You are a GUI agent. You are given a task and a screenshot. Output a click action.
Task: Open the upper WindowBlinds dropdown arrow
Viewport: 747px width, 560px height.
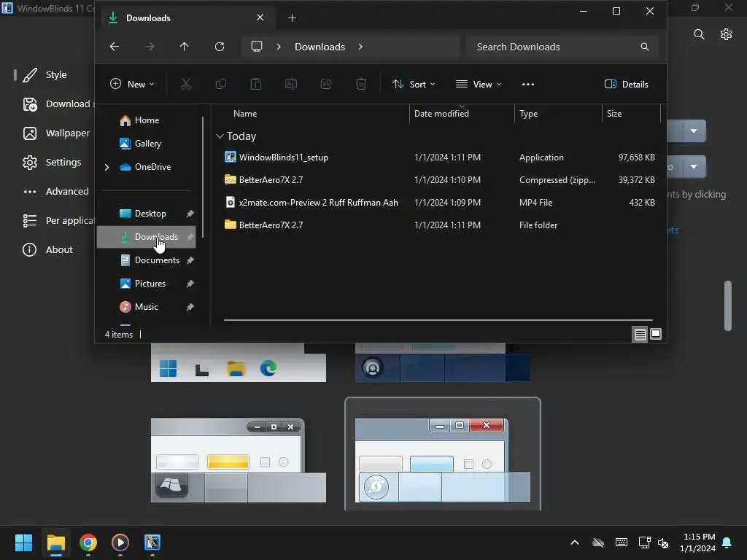(x=694, y=131)
